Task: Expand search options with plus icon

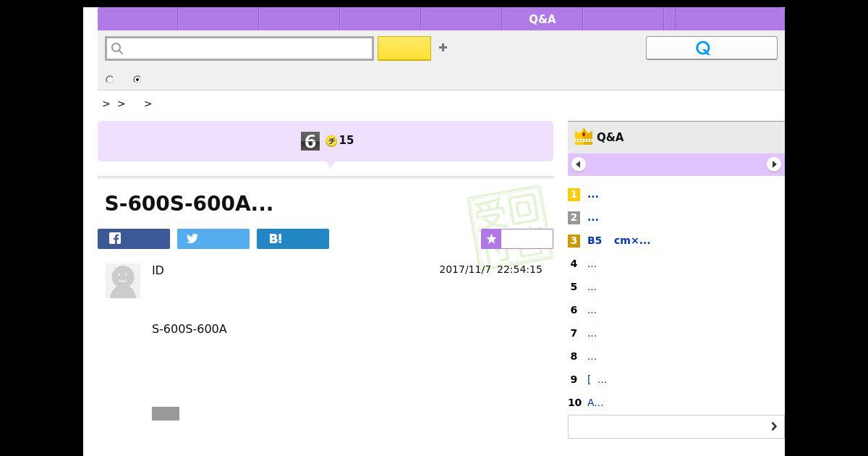Action: point(443,48)
